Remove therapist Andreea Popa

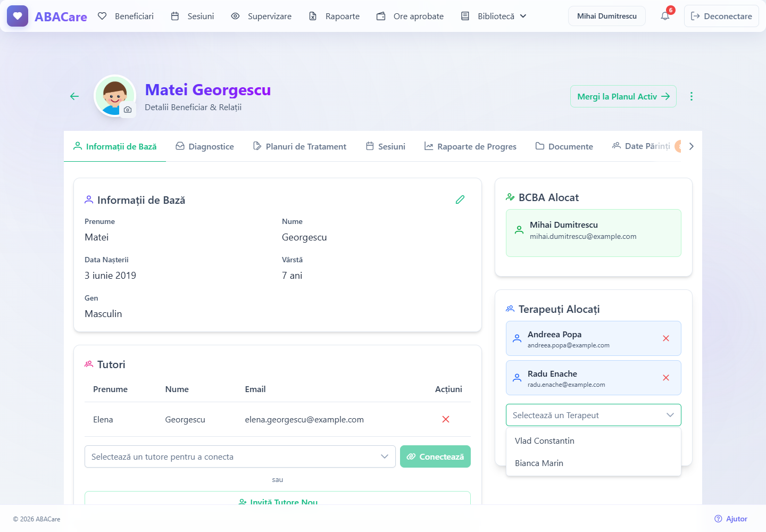point(666,338)
